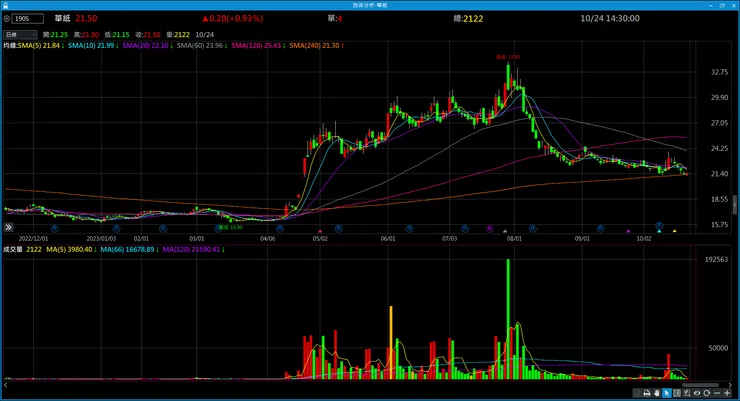Screen dimensions: 740x401
Task: Select the hand pan tool
Action: (656, 393)
